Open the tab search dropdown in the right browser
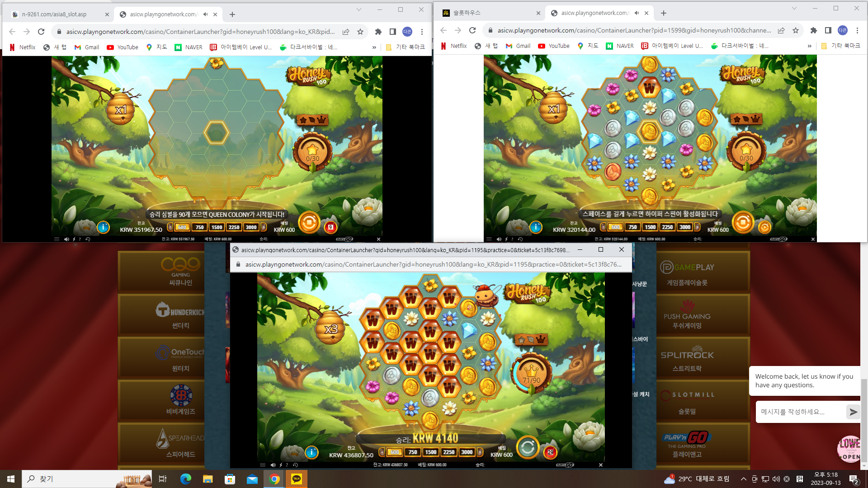 [794, 8]
